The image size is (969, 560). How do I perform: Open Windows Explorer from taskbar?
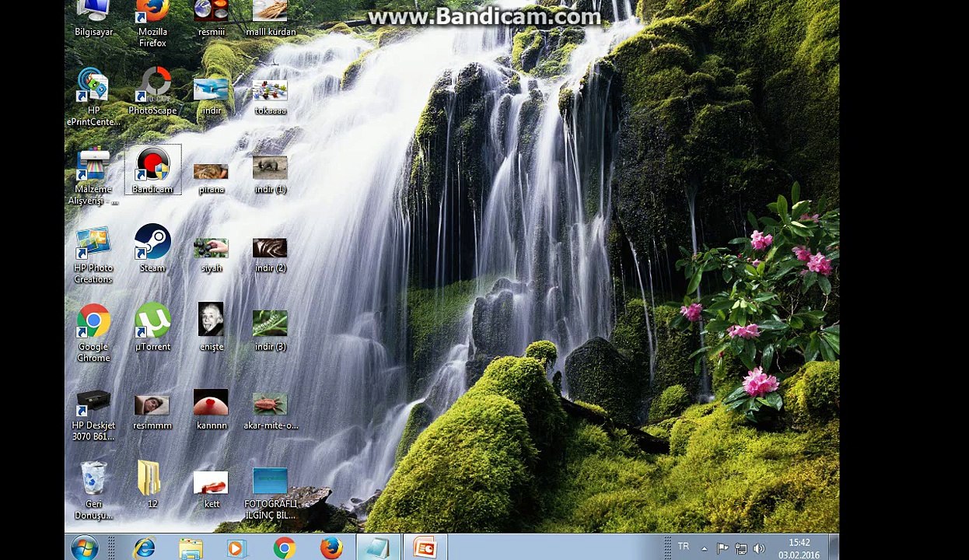click(x=191, y=548)
